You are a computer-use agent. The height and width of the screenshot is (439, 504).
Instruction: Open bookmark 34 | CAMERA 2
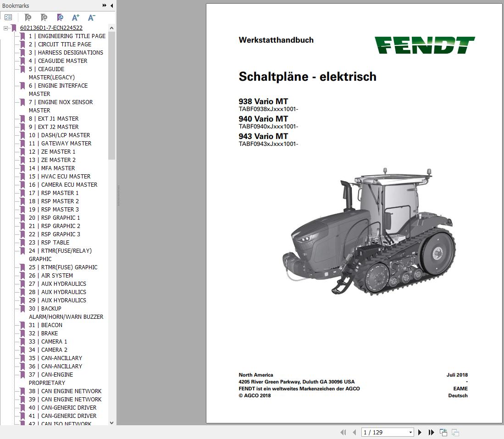point(48,350)
